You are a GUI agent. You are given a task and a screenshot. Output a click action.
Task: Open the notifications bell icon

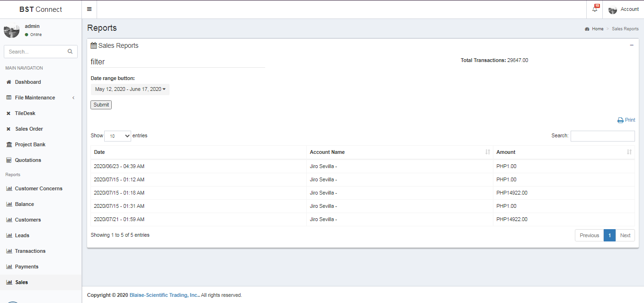point(595,9)
